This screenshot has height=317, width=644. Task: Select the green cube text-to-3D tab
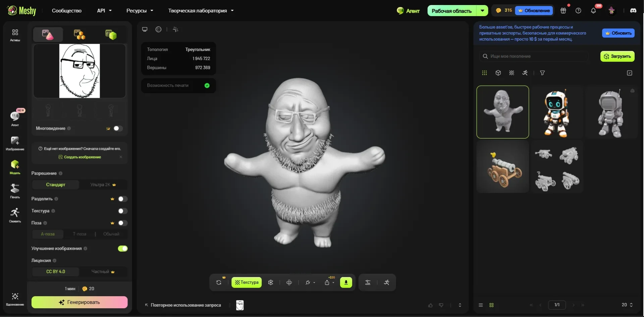click(111, 35)
